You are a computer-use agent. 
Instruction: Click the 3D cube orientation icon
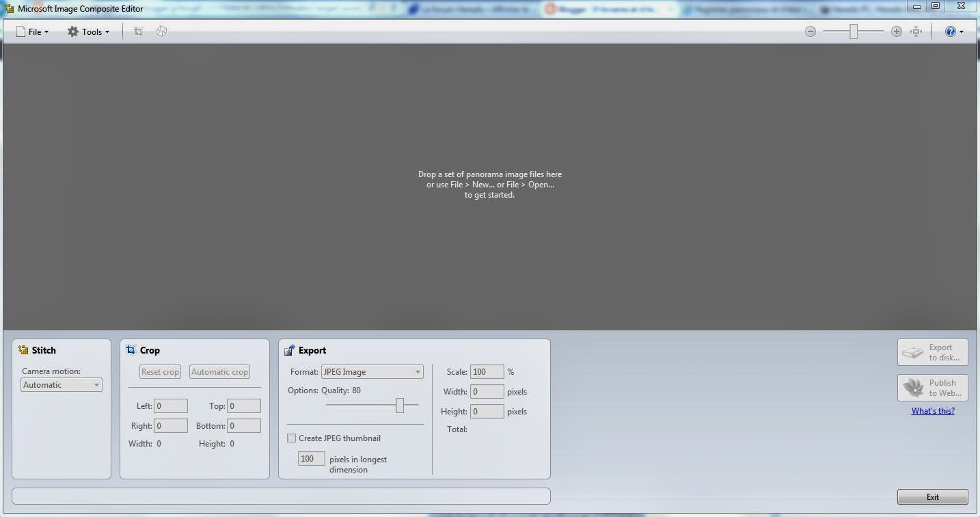click(161, 31)
